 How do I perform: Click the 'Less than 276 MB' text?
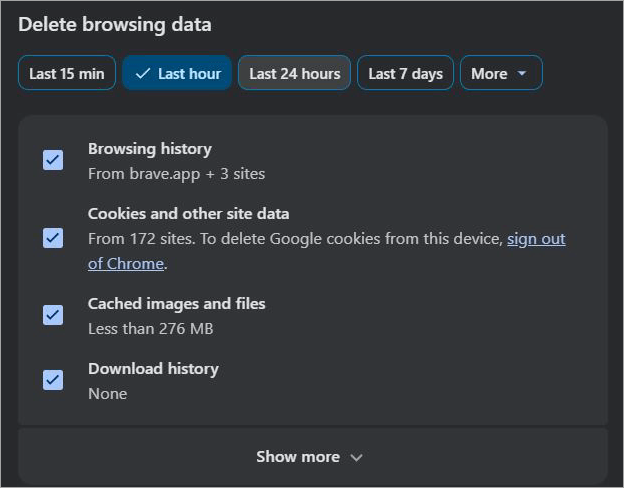tap(150, 329)
